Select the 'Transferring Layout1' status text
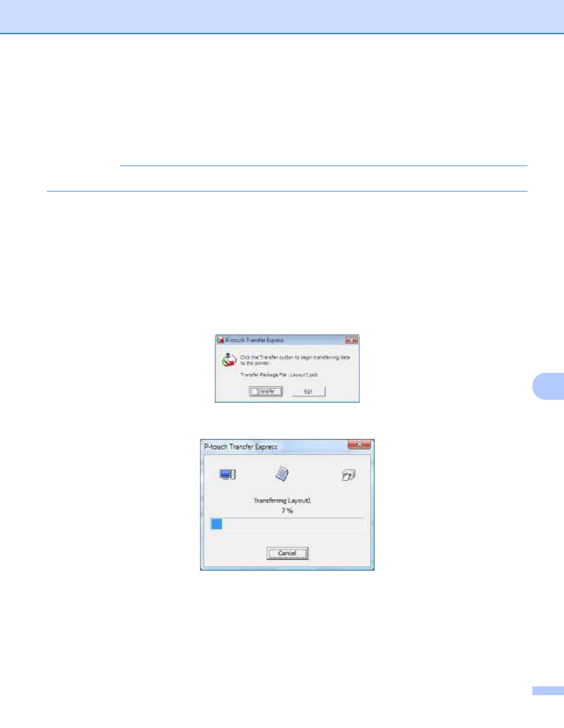Screen dimensions: 564x728 (x=283, y=501)
